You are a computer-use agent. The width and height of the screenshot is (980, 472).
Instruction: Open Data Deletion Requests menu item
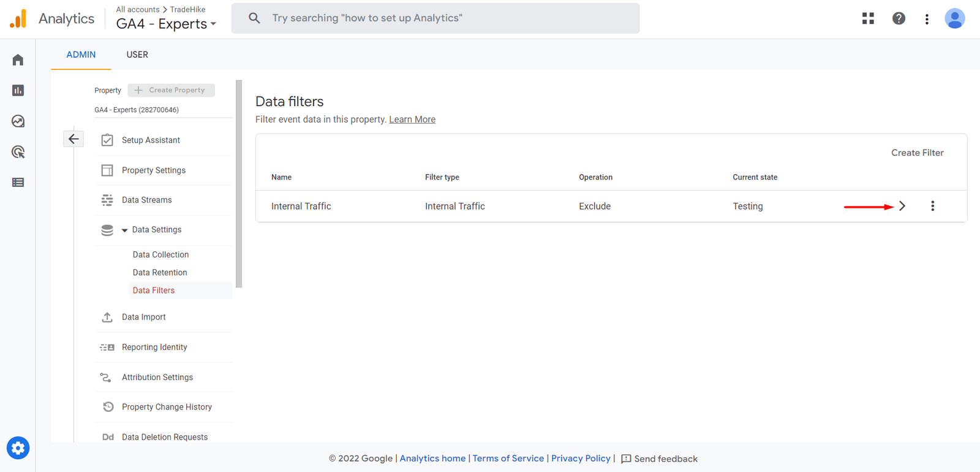(x=165, y=437)
